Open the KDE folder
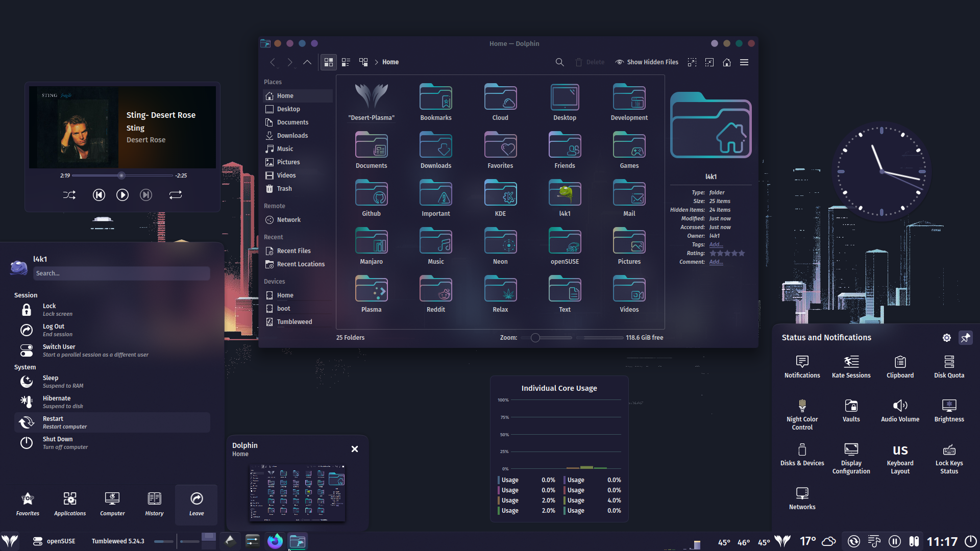980x551 pixels. click(x=500, y=198)
